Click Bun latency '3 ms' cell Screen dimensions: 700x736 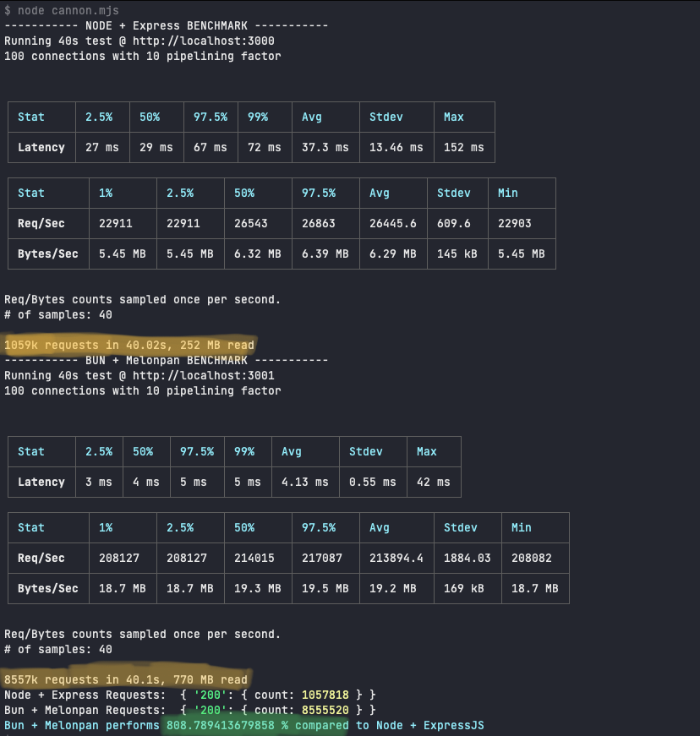[99, 482]
